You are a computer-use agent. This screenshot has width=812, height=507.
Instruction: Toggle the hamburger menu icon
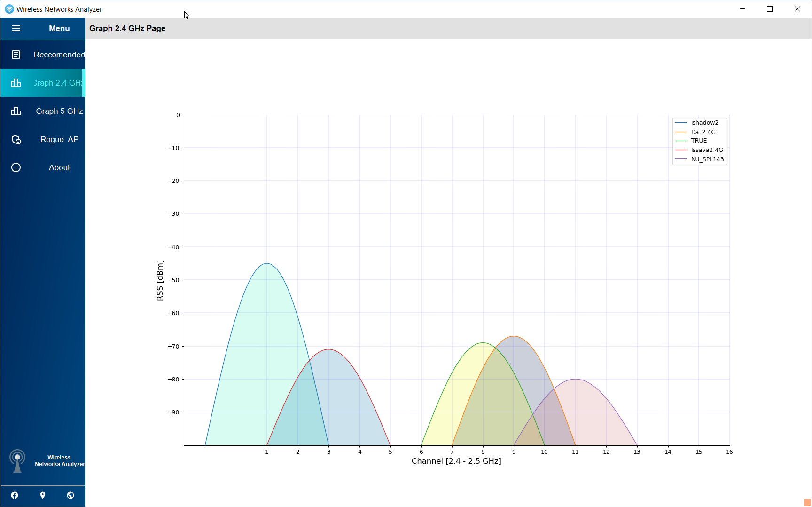[x=16, y=28]
